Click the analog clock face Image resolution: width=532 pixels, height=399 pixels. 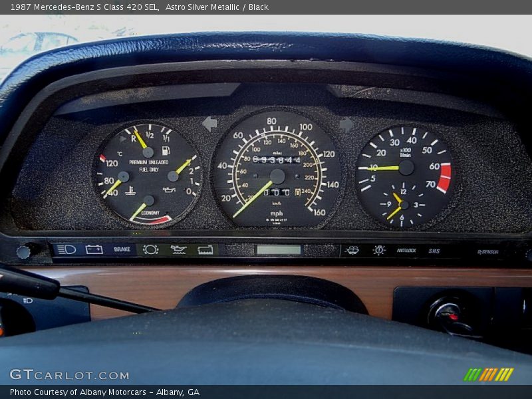tap(403, 205)
